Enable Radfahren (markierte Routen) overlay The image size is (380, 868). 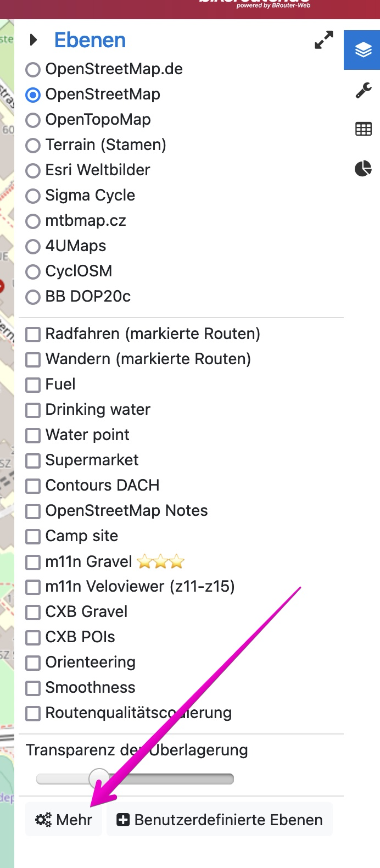tap(33, 335)
